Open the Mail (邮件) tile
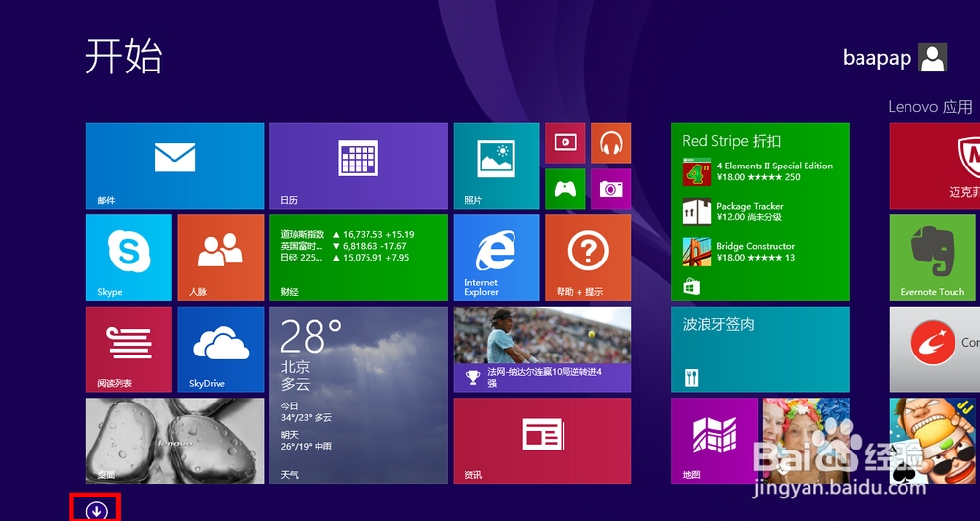 pyautogui.click(x=175, y=166)
